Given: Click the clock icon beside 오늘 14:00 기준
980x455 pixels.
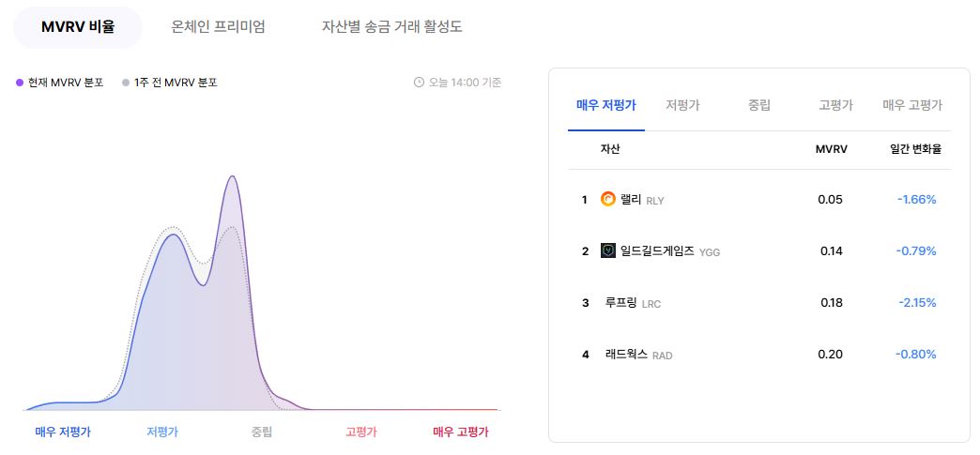Looking at the screenshot, I should [419, 83].
